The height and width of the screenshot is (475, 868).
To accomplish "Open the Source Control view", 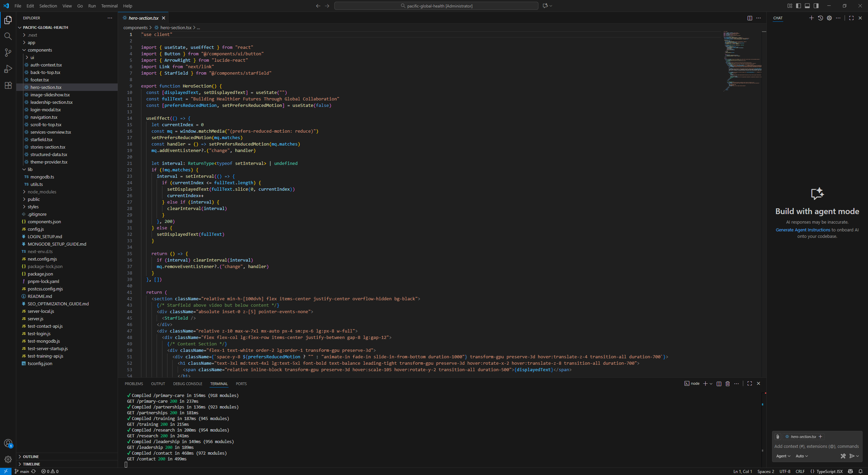I will tap(8, 52).
